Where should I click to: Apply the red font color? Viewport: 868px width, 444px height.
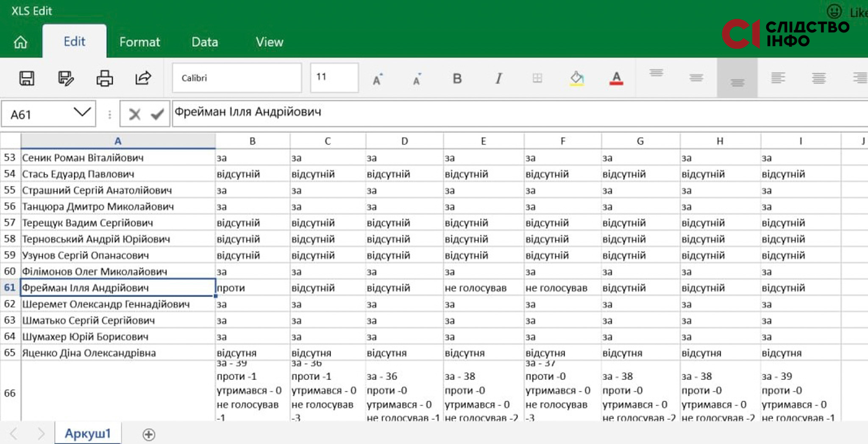[x=616, y=78]
